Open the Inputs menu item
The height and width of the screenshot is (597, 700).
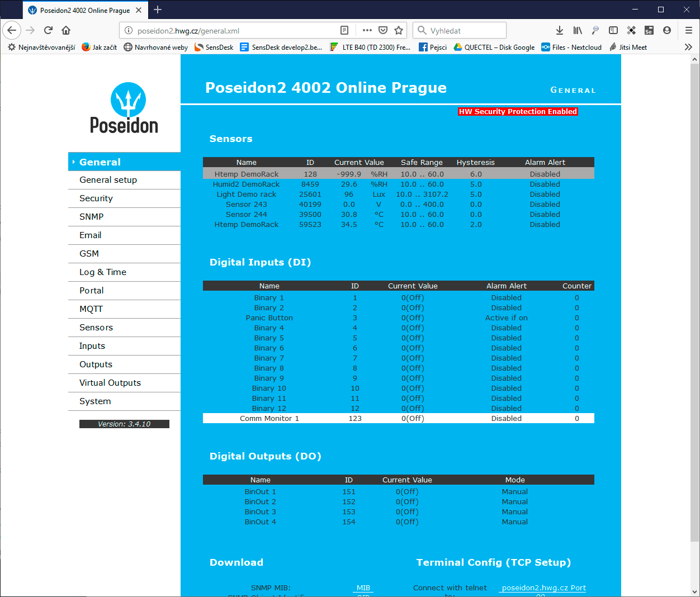tap(124, 346)
